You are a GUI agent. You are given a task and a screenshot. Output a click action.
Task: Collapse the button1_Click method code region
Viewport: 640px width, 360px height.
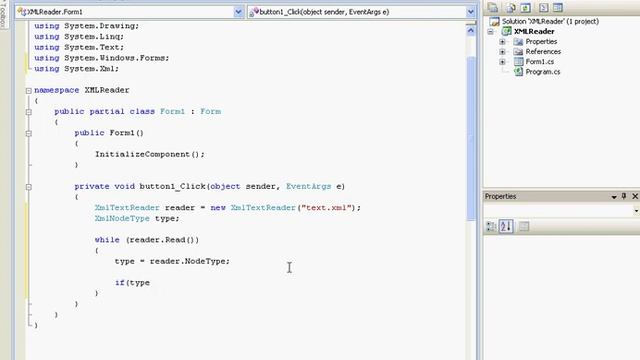[x=29, y=187]
